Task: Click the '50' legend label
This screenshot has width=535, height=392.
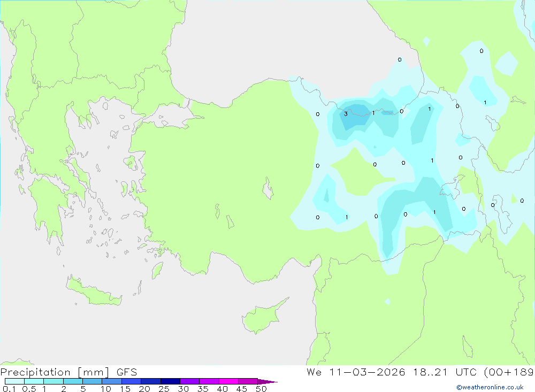Action: click(x=262, y=389)
